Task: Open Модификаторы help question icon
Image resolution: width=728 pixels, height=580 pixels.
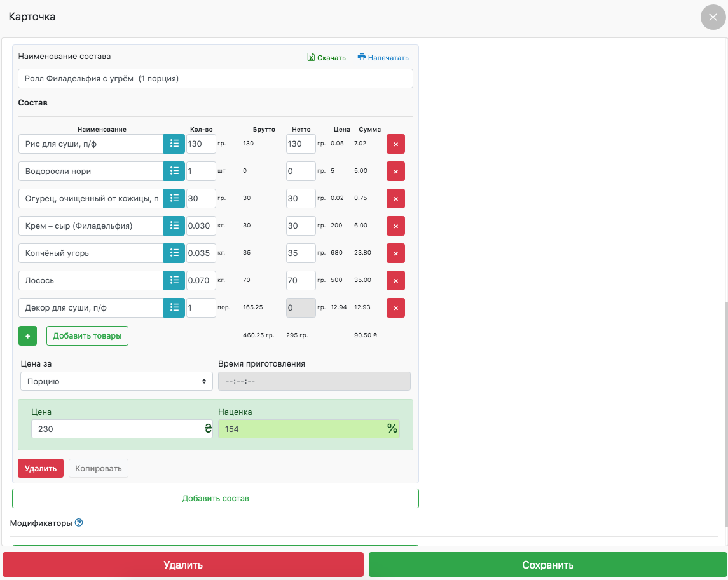Action: coord(79,523)
